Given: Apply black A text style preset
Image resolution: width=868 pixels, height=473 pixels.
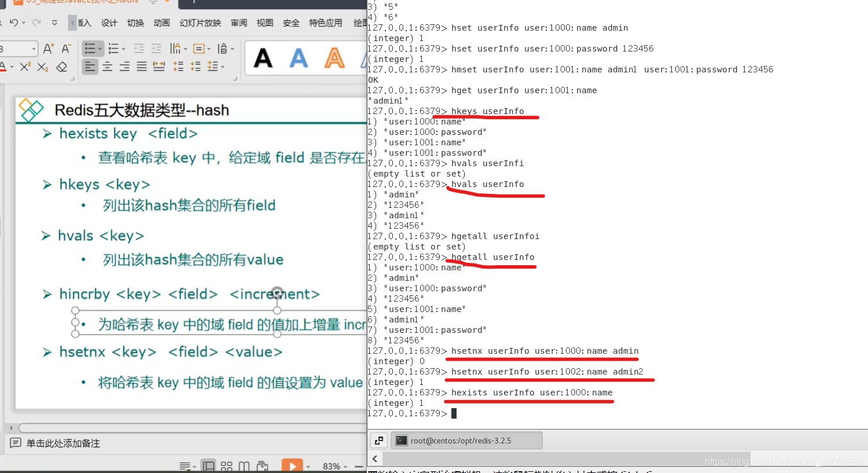Looking at the screenshot, I should click(x=263, y=58).
